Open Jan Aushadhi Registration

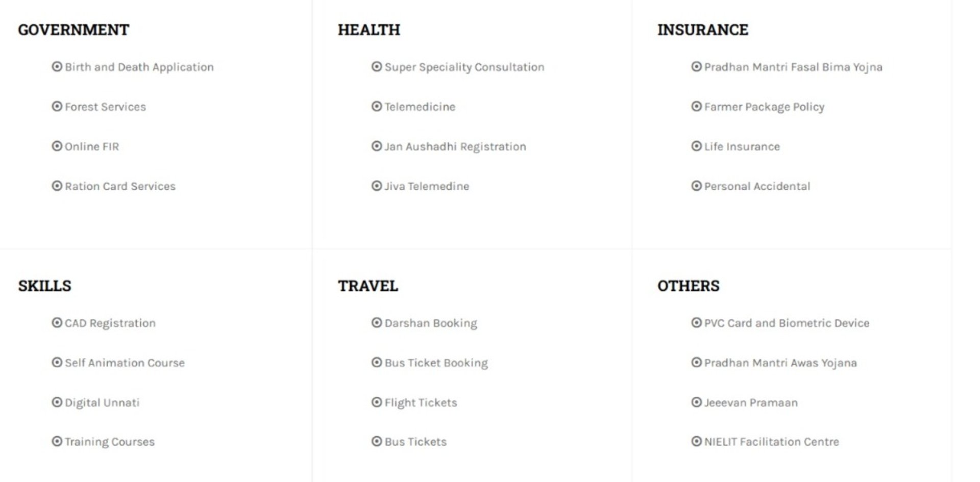(x=455, y=147)
